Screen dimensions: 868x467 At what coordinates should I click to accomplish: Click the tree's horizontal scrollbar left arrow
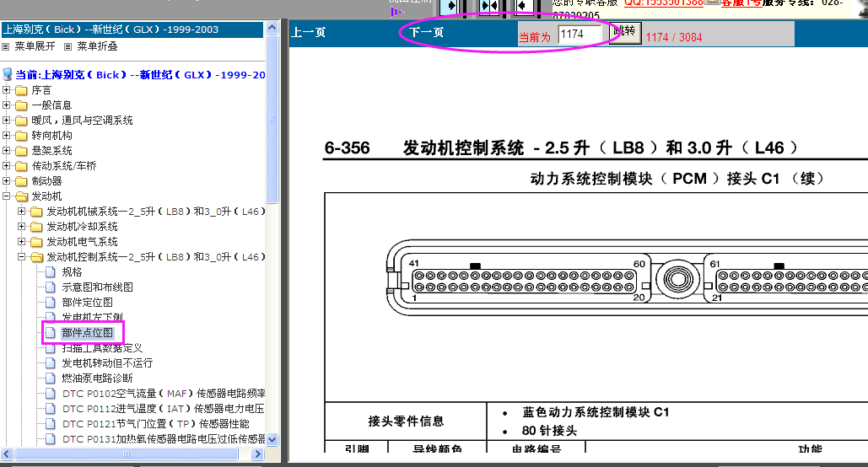[7, 454]
